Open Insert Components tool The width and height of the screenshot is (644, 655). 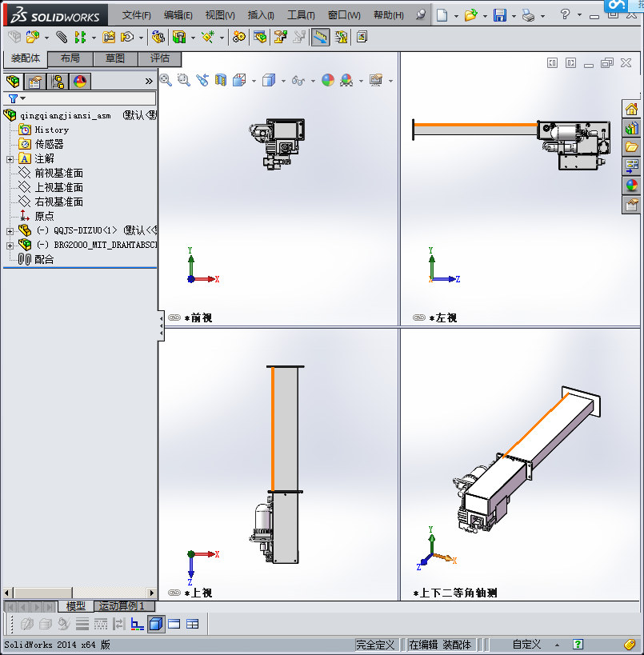[32, 37]
